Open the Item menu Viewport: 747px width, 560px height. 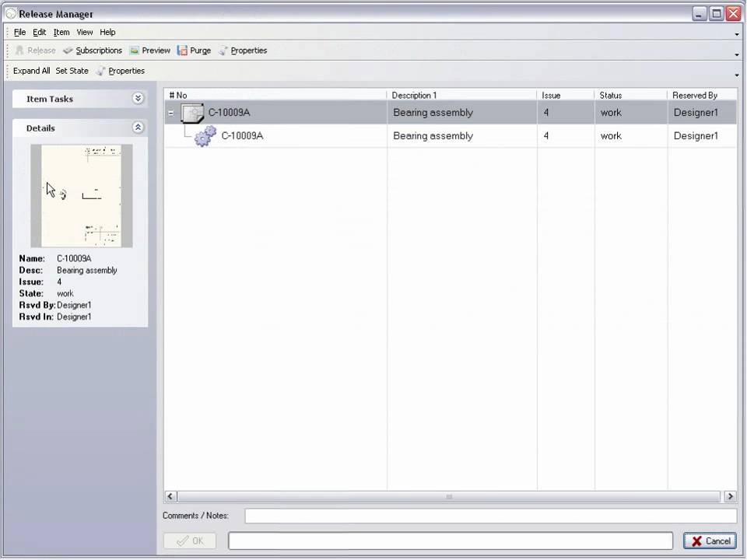[61, 33]
